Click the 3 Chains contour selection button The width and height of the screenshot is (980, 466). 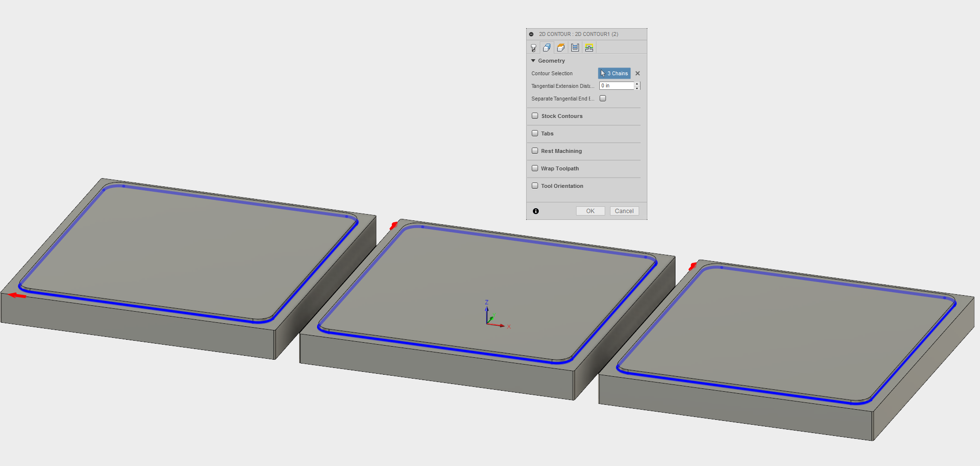[x=614, y=73]
